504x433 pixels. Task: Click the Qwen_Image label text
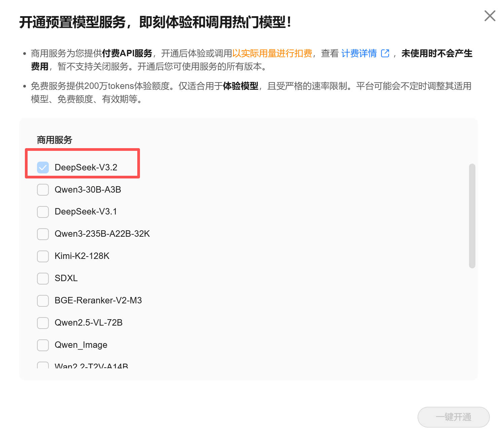pos(81,345)
